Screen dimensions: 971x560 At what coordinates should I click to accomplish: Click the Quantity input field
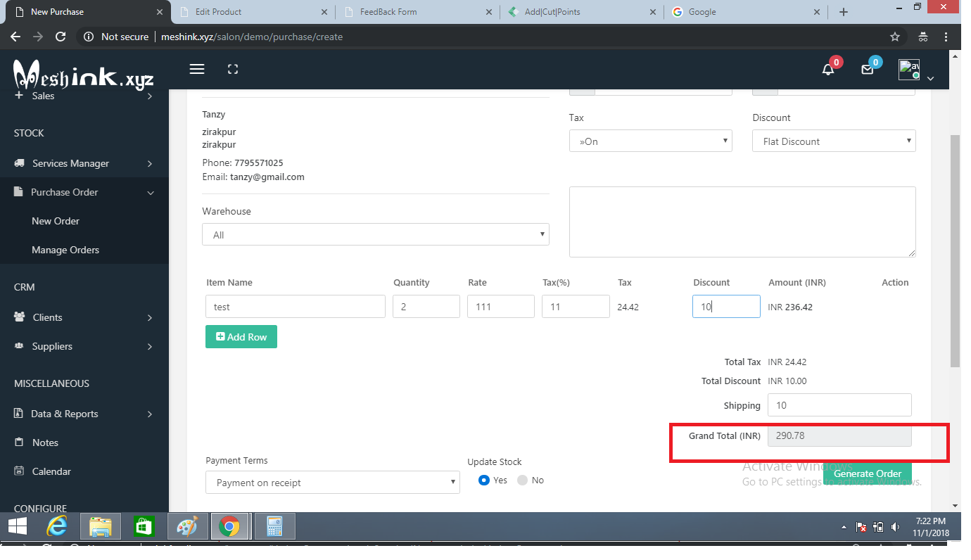click(x=426, y=307)
